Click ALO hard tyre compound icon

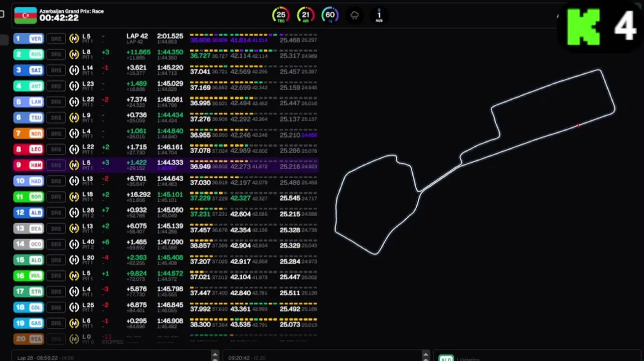[x=74, y=260]
